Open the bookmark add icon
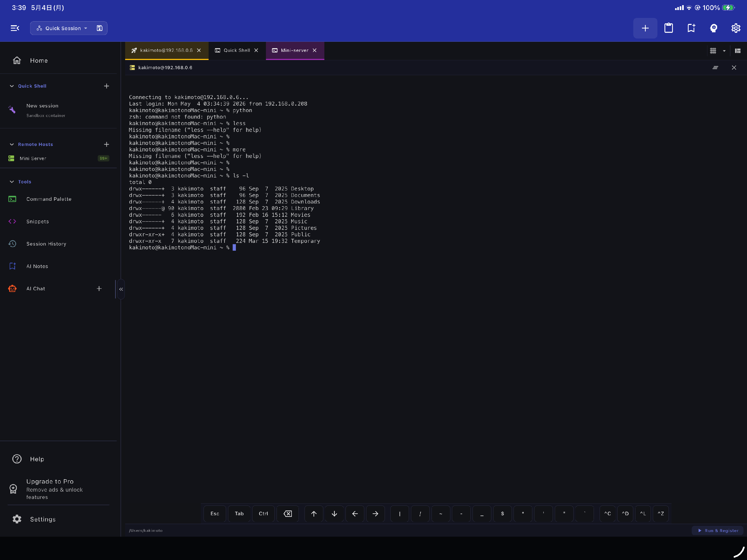Image resolution: width=747 pixels, height=560 pixels. tap(691, 28)
